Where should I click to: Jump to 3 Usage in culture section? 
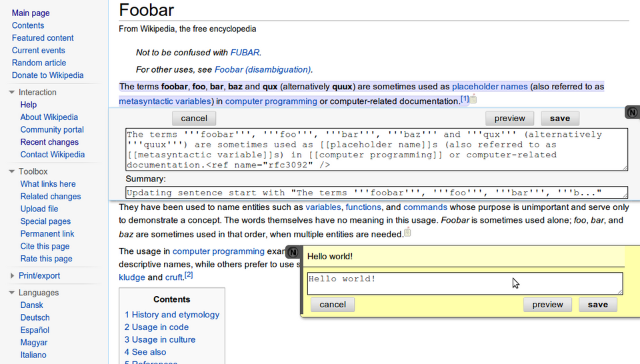coord(159,339)
